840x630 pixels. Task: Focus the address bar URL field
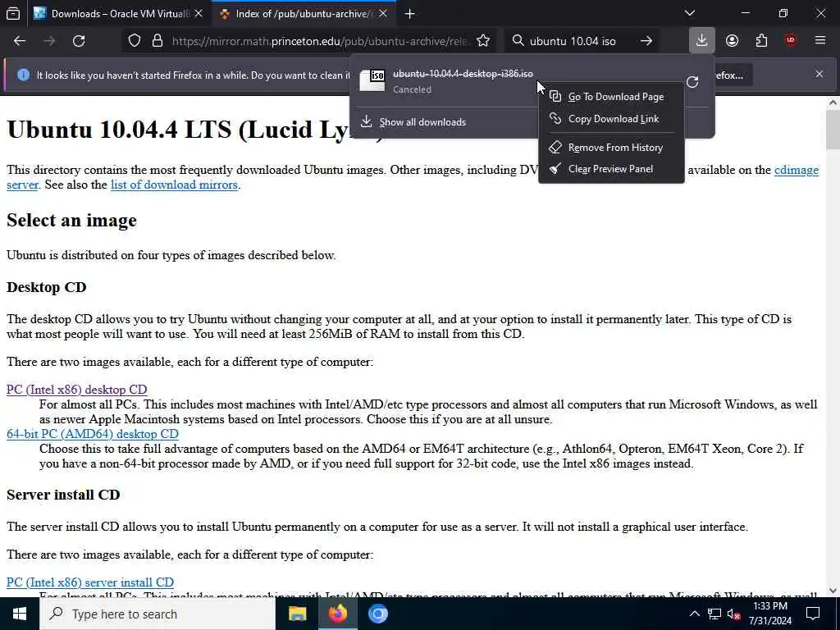[319, 41]
